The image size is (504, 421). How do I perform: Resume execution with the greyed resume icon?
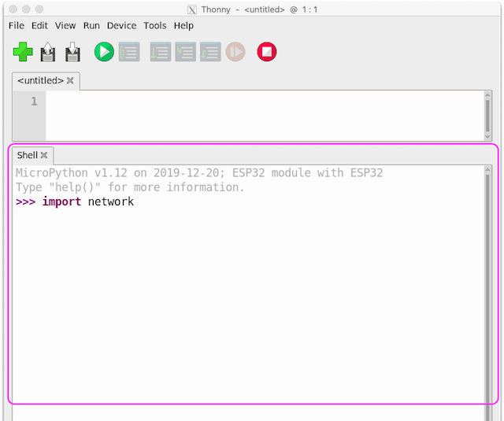click(235, 52)
